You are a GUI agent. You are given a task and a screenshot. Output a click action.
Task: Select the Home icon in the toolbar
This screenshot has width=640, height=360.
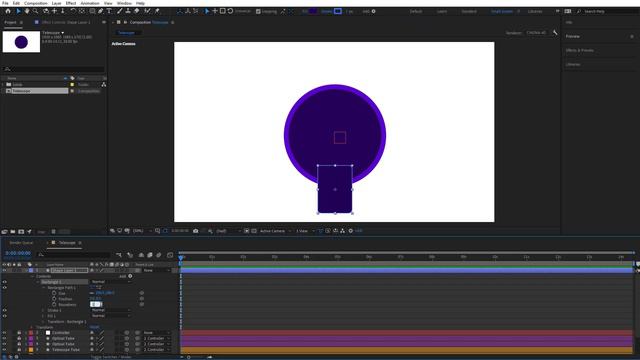[x=8, y=11]
